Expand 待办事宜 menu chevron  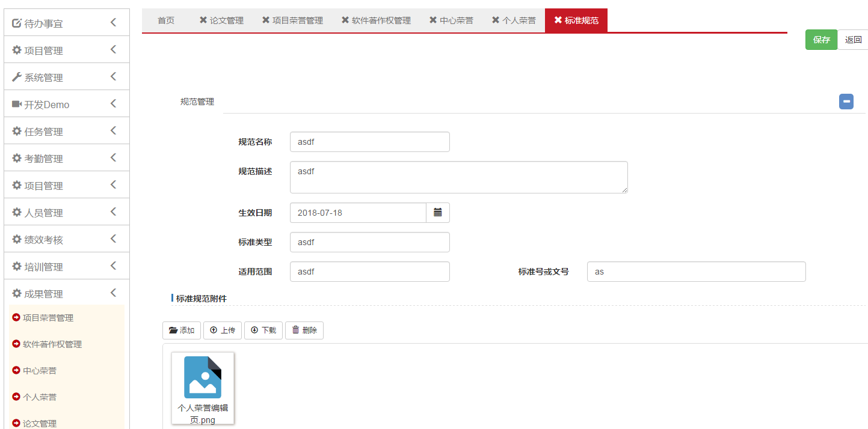tap(113, 23)
